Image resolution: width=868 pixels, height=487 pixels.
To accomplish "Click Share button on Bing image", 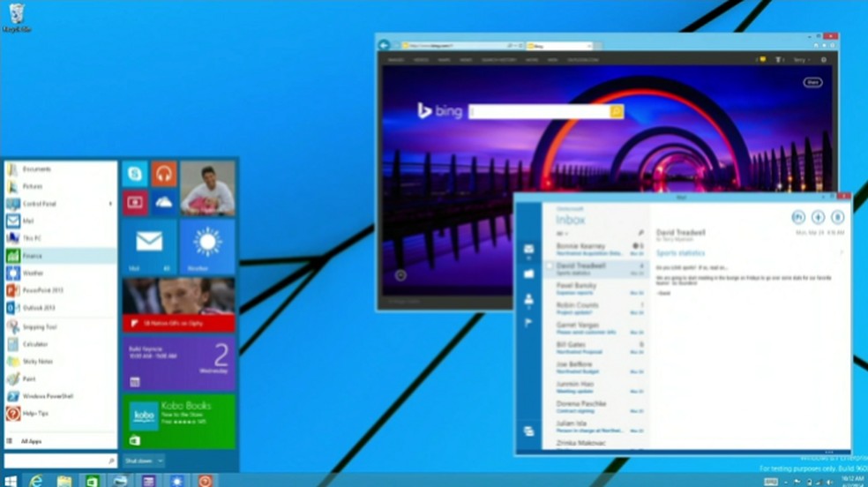I will click(x=812, y=82).
